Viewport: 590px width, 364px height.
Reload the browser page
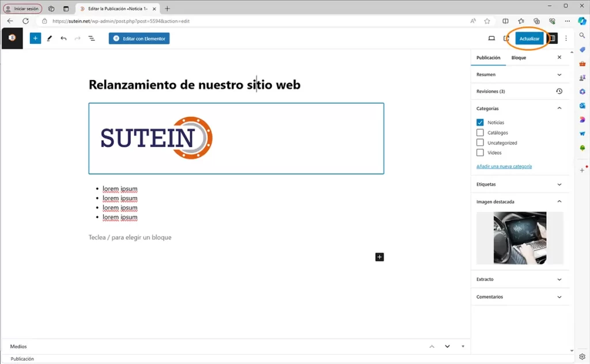[25, 21]
